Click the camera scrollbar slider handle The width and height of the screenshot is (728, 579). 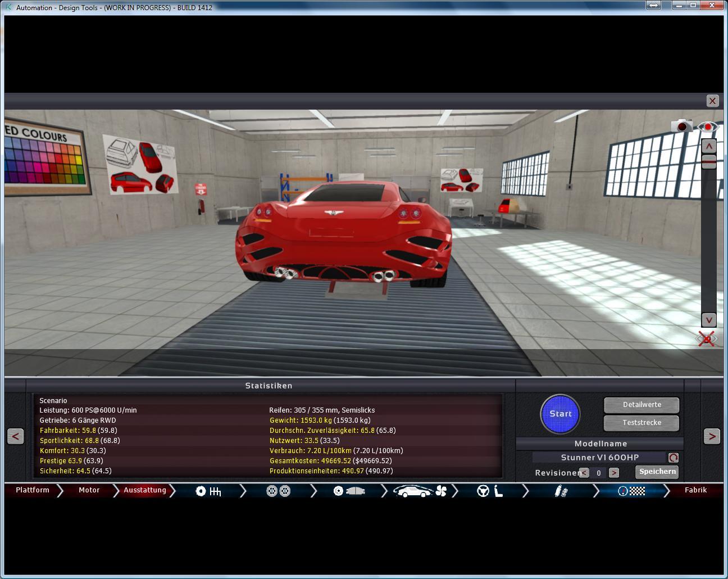[709, 161]
